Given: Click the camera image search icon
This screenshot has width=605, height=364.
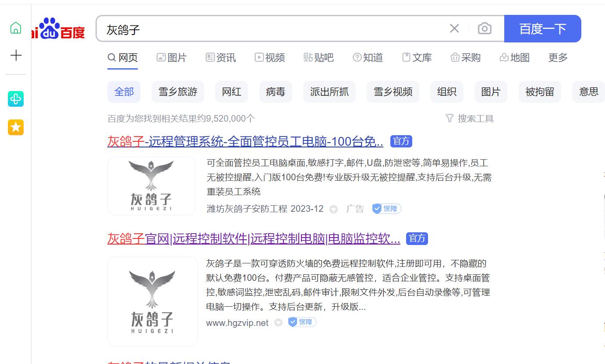Looking at the screenshot, I should [x=484, y=29].
